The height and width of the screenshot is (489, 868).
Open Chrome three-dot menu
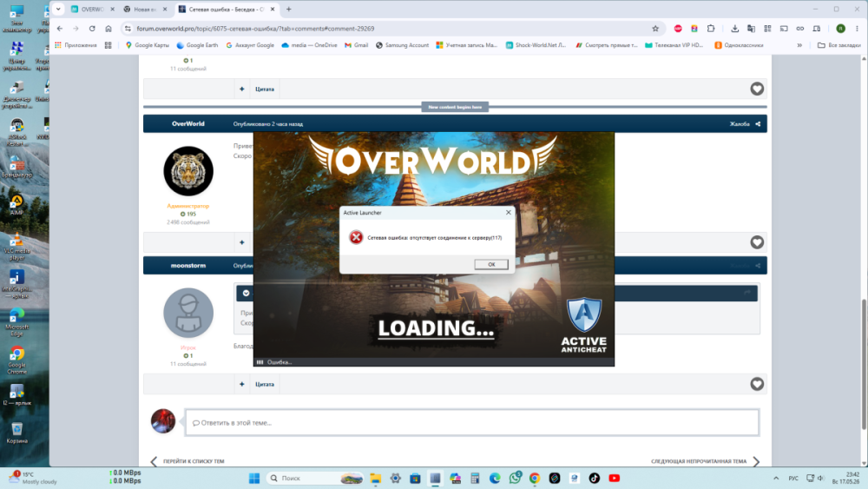(x=857, y=29)
